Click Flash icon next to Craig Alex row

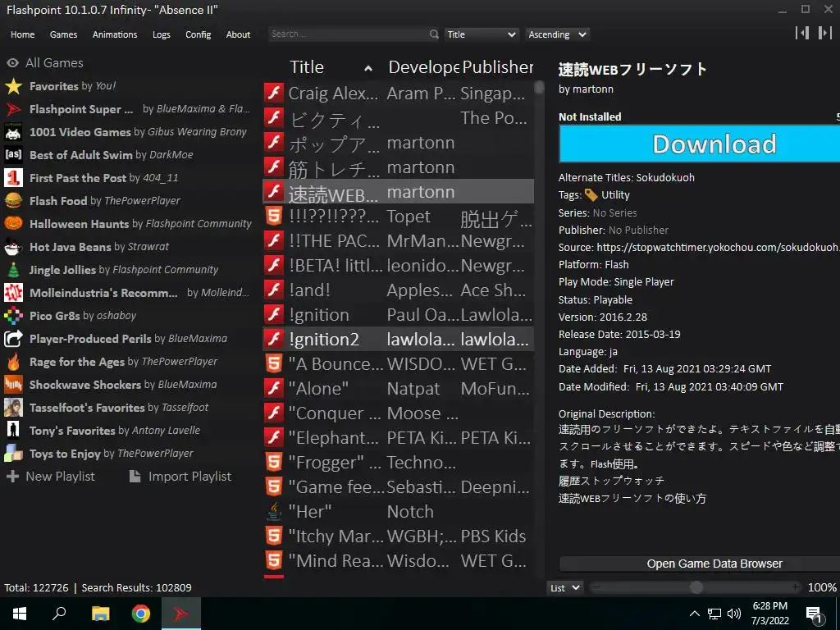[274, 94]
